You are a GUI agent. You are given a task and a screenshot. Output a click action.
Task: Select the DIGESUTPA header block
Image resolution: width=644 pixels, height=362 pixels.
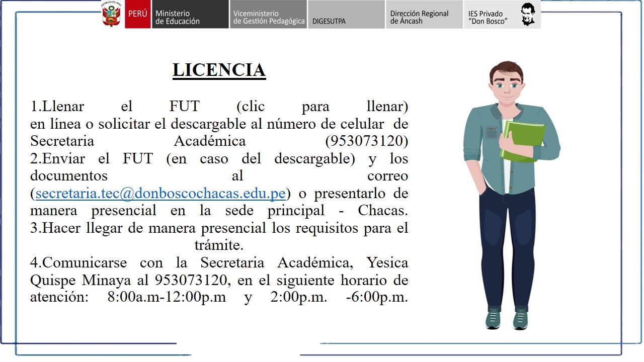(346, 15)
